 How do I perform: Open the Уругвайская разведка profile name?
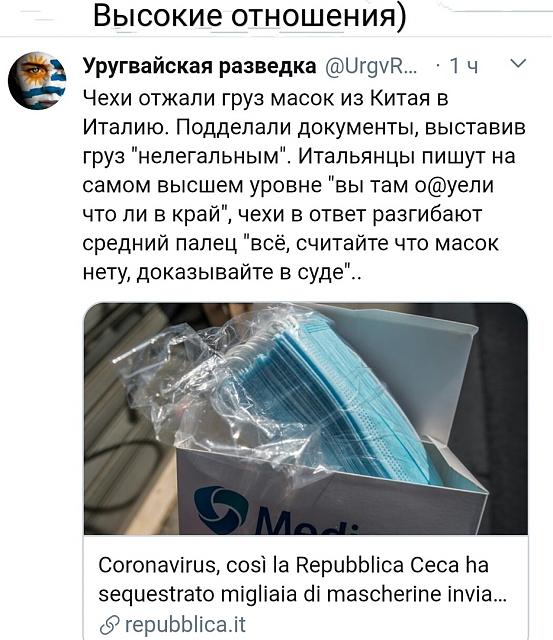coord(199,66)
